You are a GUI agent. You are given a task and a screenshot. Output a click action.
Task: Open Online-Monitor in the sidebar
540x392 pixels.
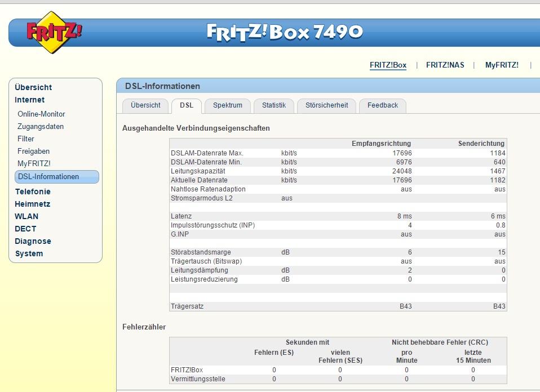point(41,114)
